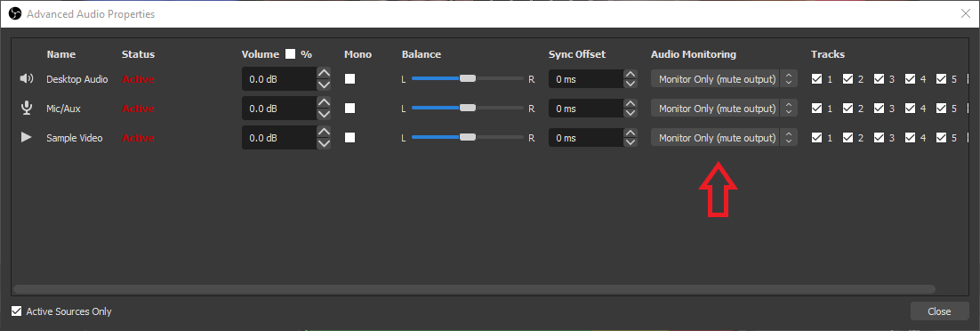Click the Sample Video Active status

(x=138, y=138)
